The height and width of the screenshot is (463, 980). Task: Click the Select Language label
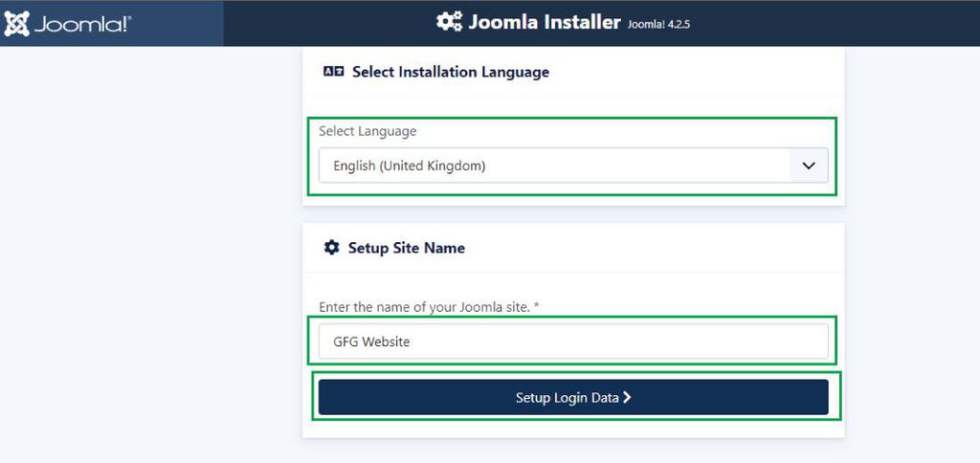(x=367, y=131)
